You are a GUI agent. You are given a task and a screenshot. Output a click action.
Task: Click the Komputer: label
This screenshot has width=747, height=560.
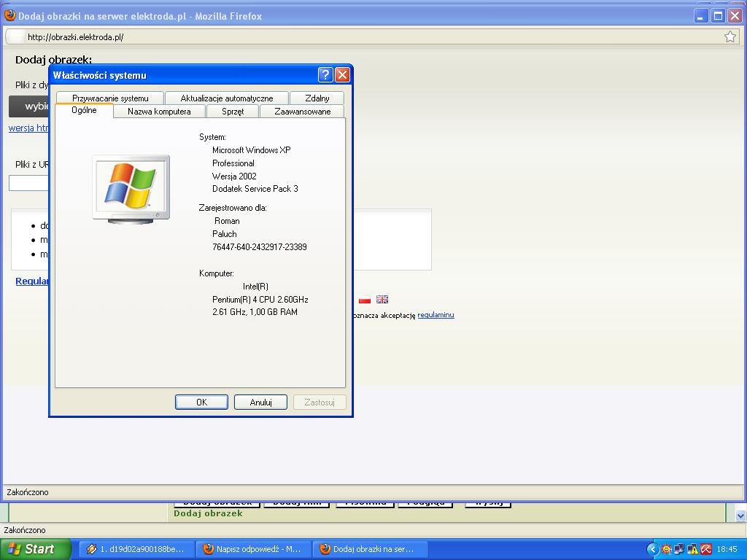[x=216, y=273]
